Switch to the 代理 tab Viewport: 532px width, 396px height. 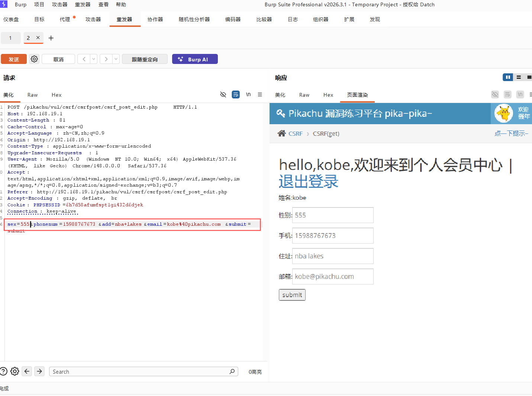pyautogui.click(x=65, y=19)
